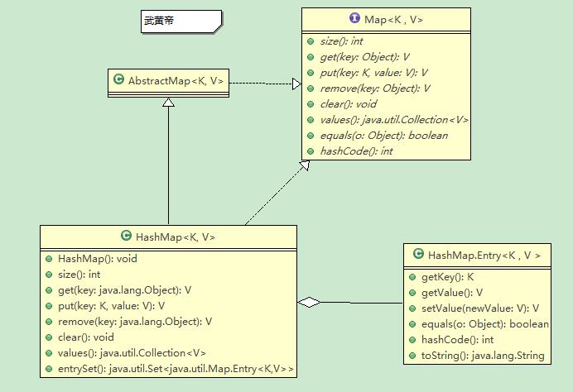The width and height of the screenshot is (573, 392).
Task: Select remove(key: Object): V in Map
Action: tap(375, 88)
